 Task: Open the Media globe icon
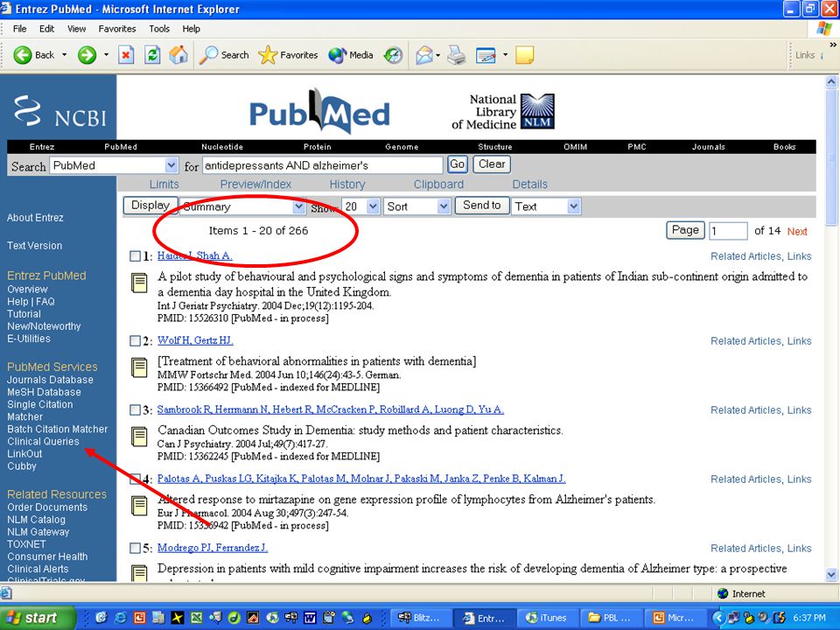pos(338,54)
